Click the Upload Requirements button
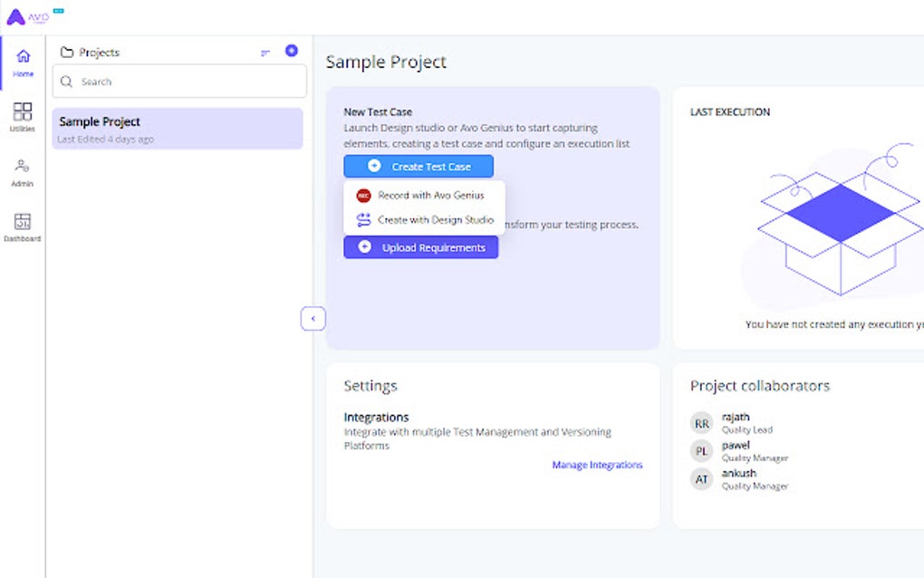Viewport: 924px width, 578px height. tap(420, 247)
